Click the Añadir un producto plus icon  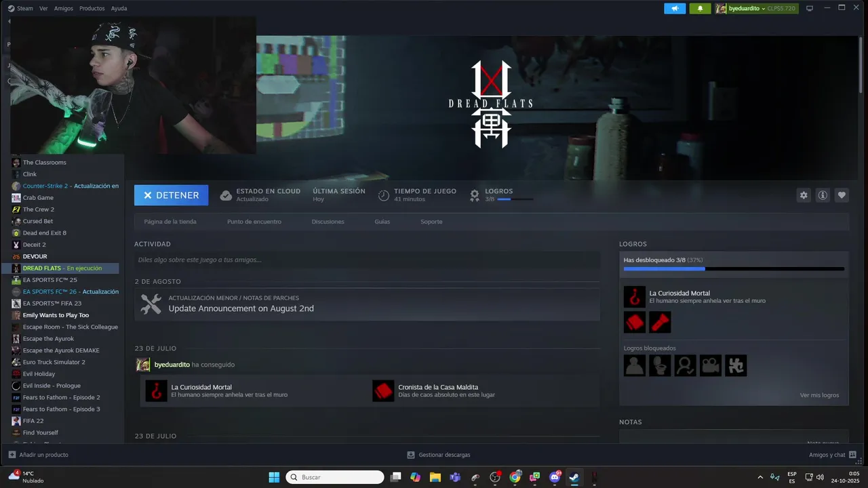(x=12, y=455)
